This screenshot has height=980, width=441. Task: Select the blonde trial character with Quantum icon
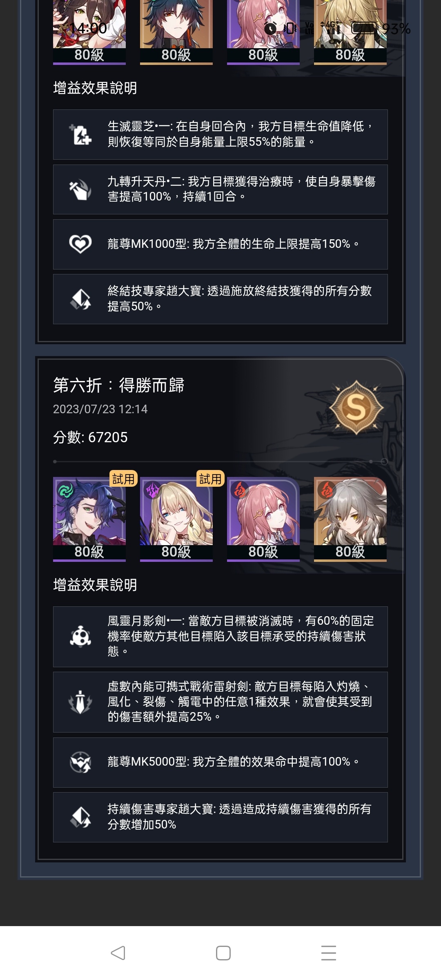coord(176,519)
